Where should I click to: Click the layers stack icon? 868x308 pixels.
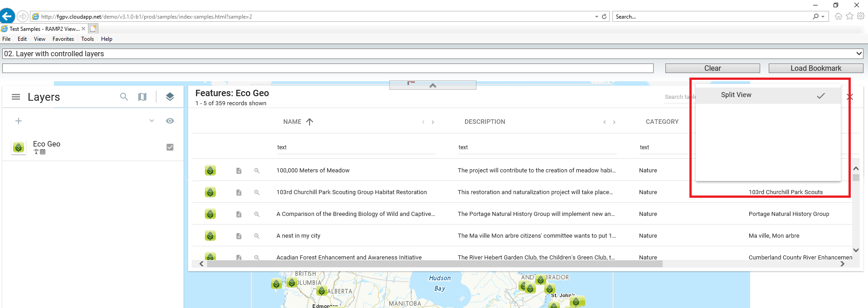[170, 97]
